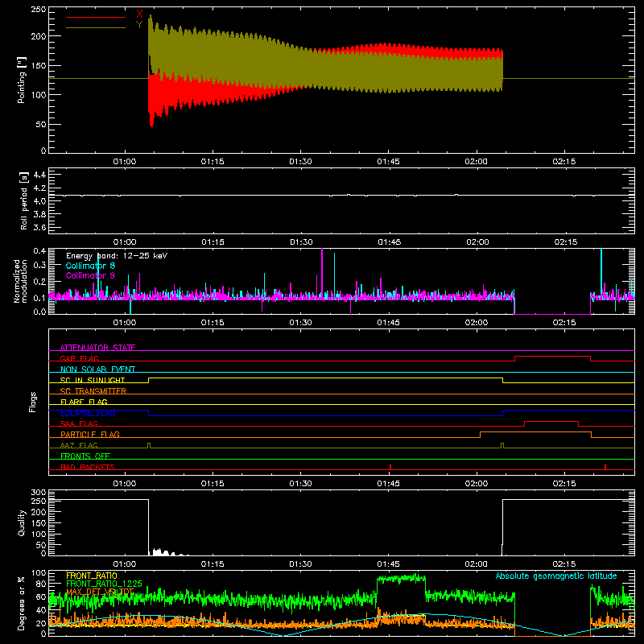Click the 50 tick on the Pointing axis
The height and width of the screenshot is (644, 644).
click(x=41, y=125)
